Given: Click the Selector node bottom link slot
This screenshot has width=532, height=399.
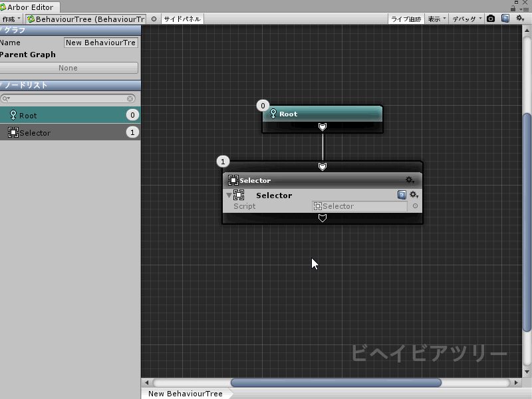Looking at the screenshot, I should (323, 217).
